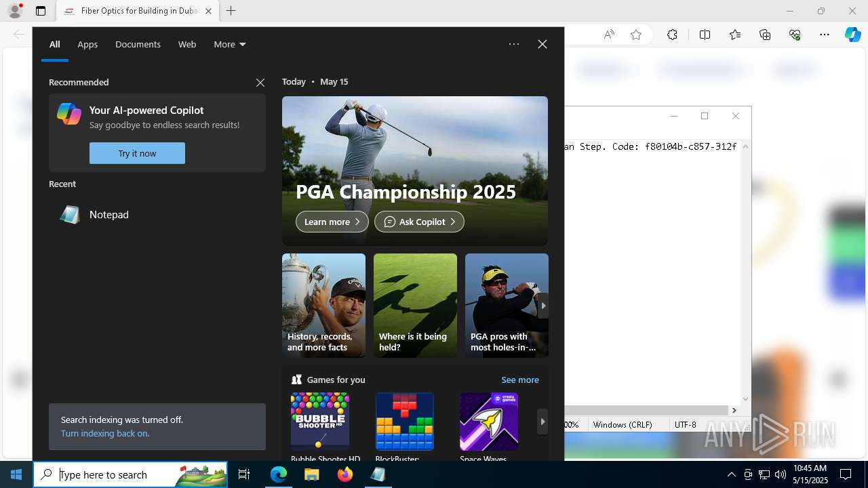Open Task View on the taskbar
The image size is (868, 488).
pos(244,474)
